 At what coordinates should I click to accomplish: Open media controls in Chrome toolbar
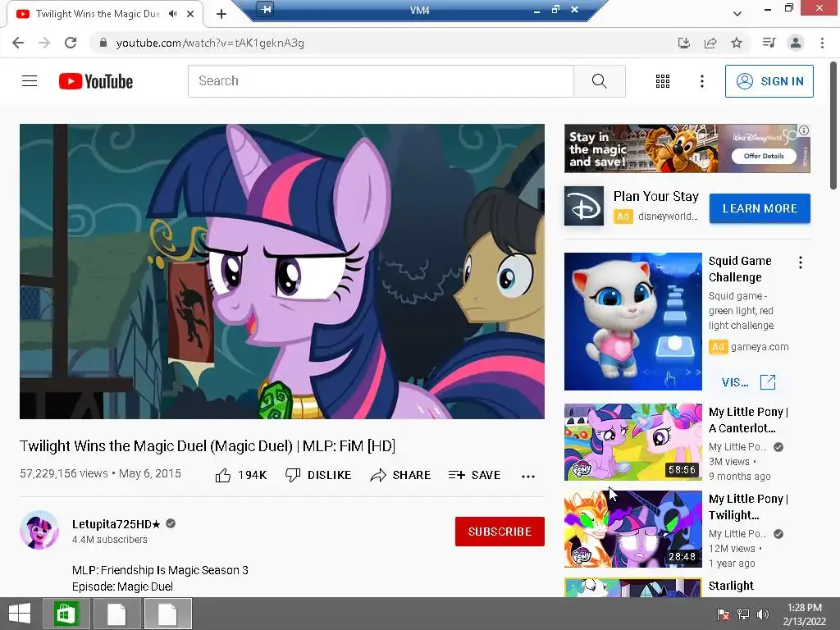(x=769, y=43)
